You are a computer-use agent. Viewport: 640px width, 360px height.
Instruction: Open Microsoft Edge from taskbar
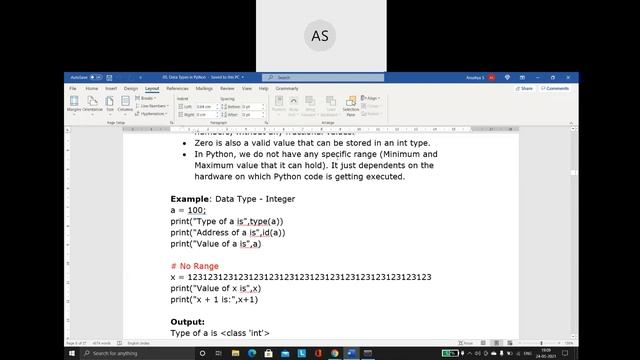coord(252,353)
